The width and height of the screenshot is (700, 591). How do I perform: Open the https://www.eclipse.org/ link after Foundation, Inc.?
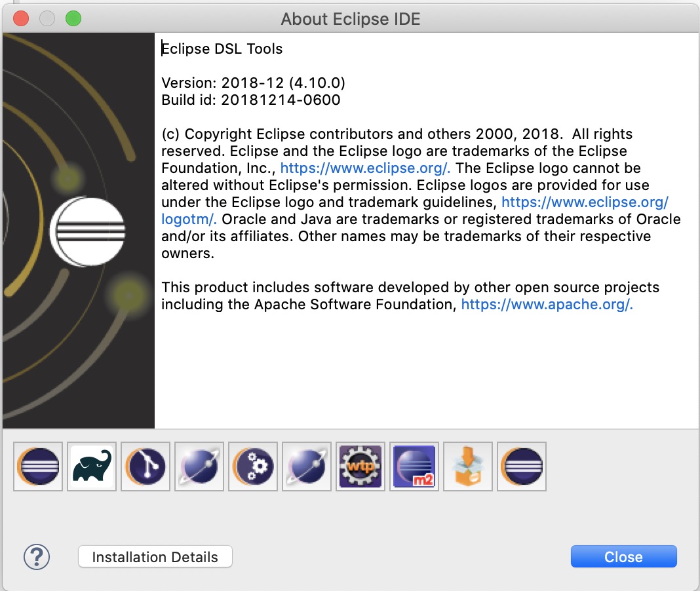[364, 168]
